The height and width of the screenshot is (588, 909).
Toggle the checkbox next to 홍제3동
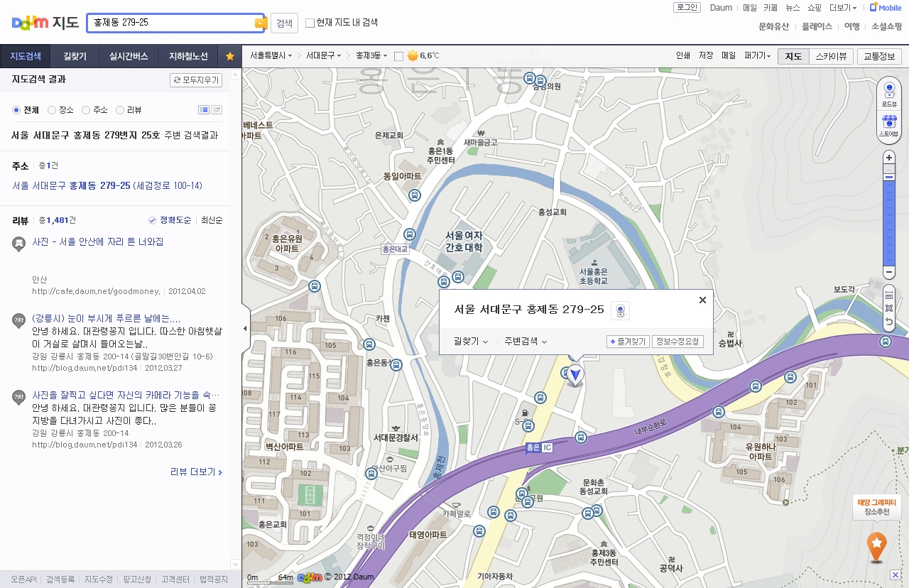398,55
